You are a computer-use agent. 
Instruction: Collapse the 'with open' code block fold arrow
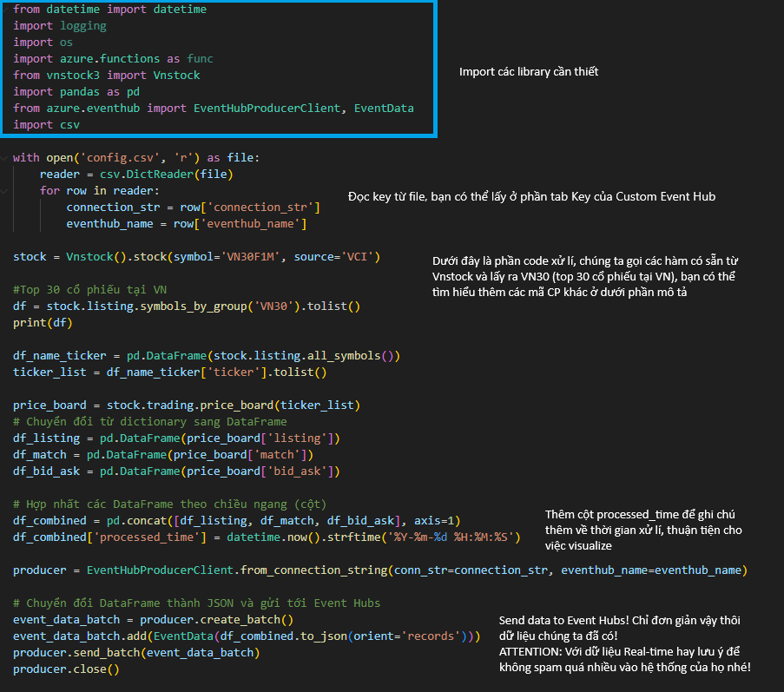(x=4, y=158)
